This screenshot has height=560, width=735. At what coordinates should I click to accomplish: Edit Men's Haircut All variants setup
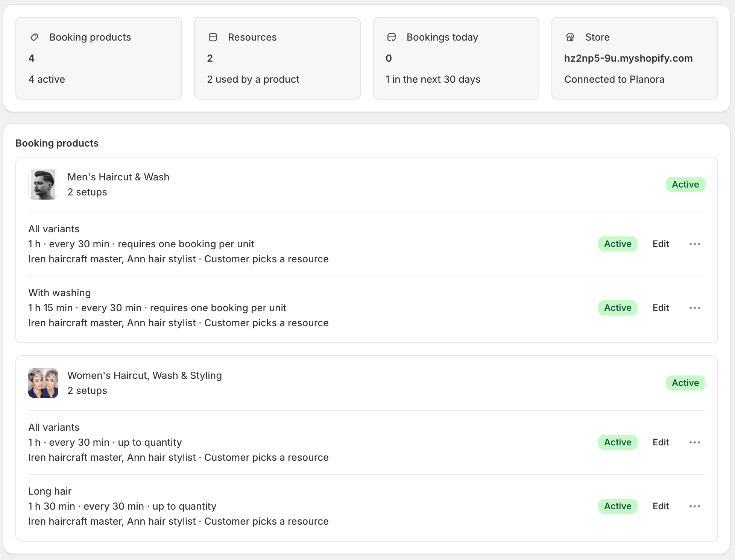click(x=661, y=244)
